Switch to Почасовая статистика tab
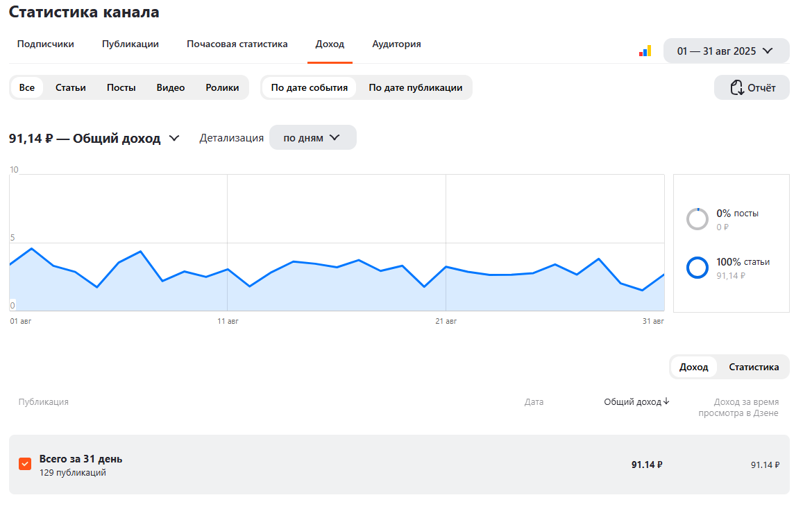 pos(237,44)
